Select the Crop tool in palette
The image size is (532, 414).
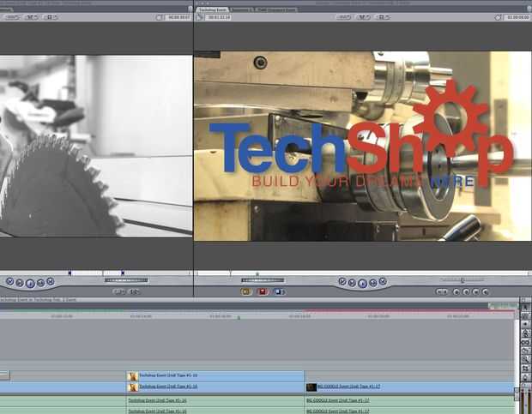point(525,369)
